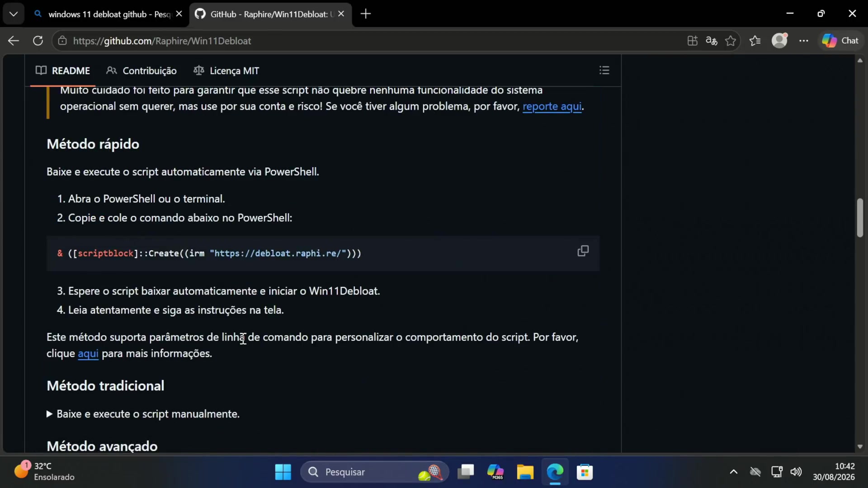Click the scriptblock command text
Image resolution: width=868 pixels, height=488 pixels.
tap(209, 253)
